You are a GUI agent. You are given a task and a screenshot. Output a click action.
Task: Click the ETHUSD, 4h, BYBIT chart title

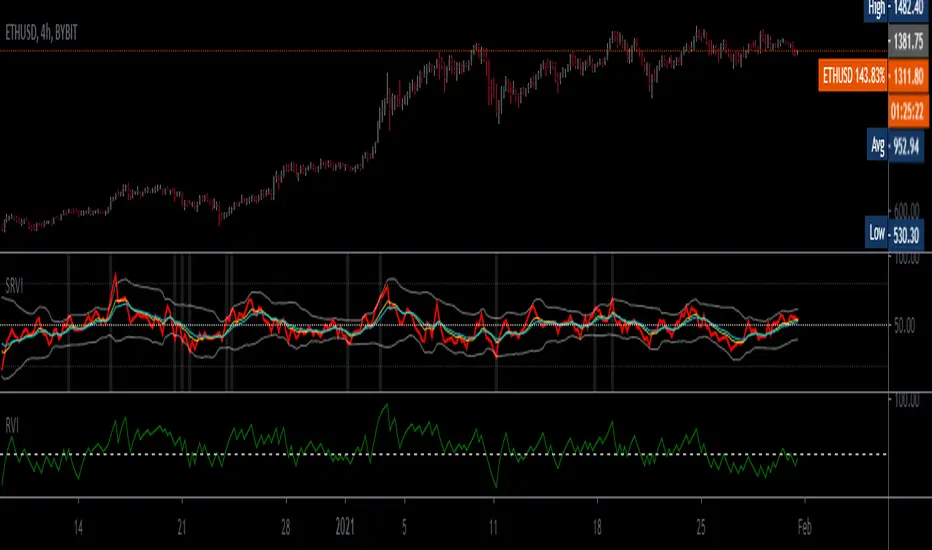(41, 33)
